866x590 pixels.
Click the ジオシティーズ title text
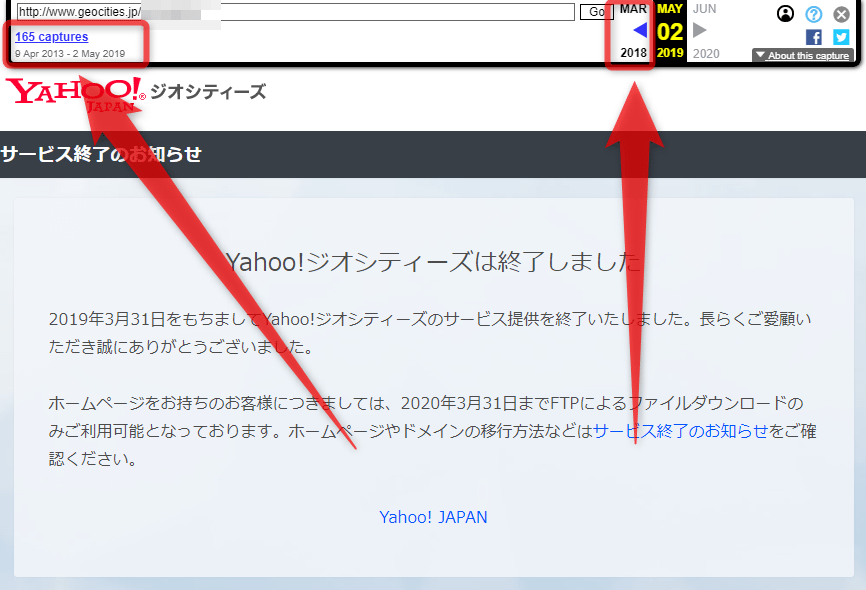pyautogui.click(x=208, y=91)
